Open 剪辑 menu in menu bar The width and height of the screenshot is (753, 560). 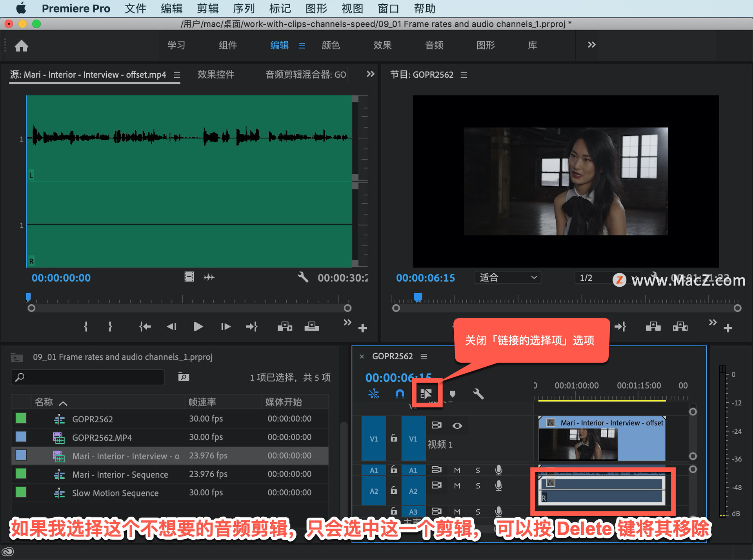tap(208, 8)
